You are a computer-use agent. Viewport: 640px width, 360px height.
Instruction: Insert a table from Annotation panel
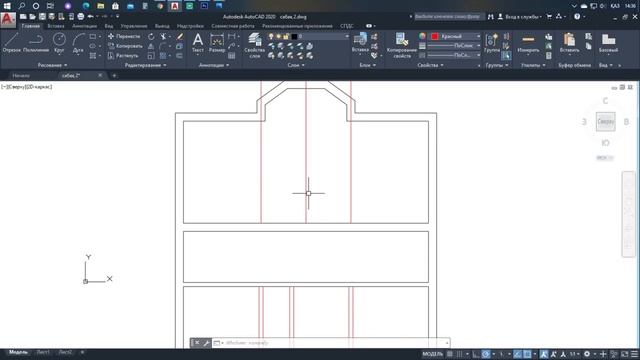coord(232,56)
